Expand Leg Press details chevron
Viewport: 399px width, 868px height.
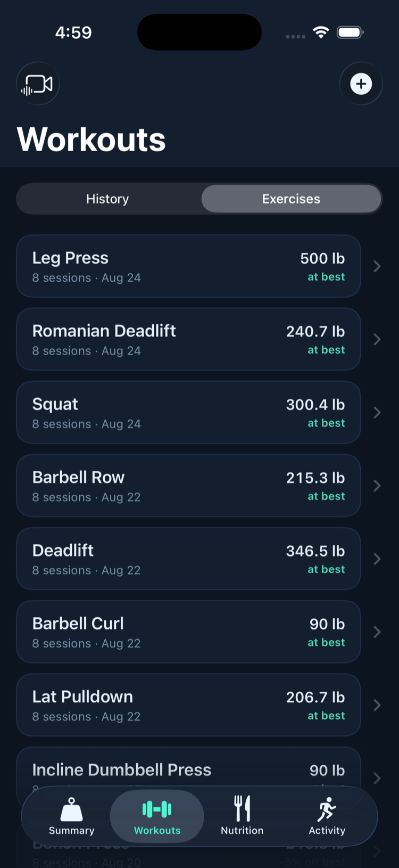coord(377,266)
